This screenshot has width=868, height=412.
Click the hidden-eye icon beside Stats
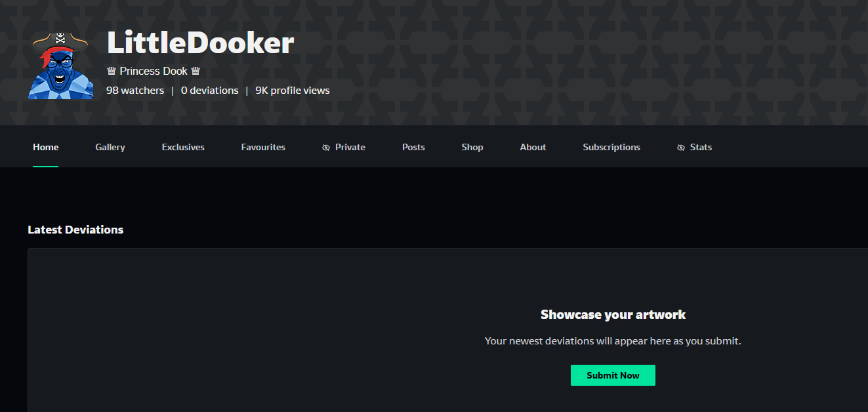coord(681,148)
